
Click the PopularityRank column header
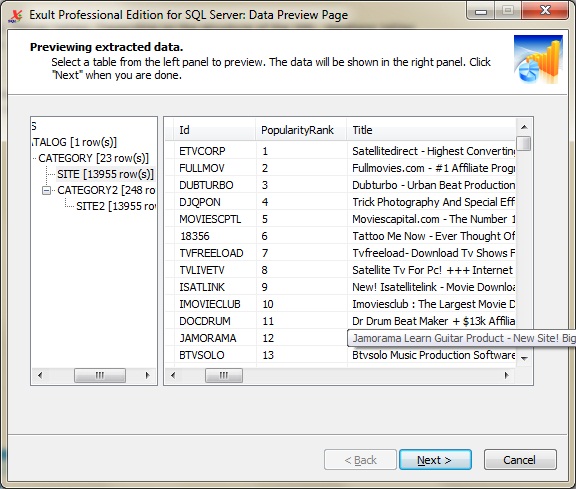[301, 130]
